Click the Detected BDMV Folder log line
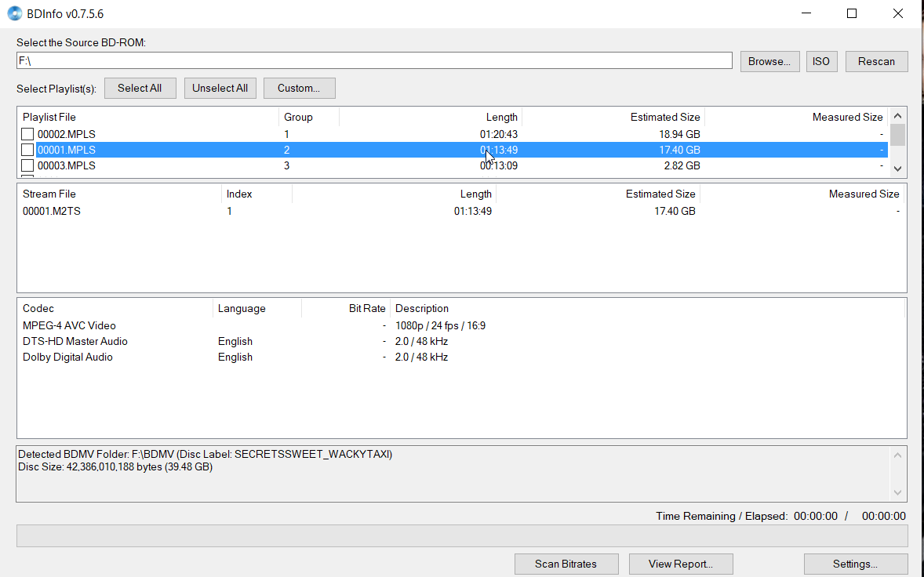This screenshot has height=577, width=924. [x=205, y=455]
